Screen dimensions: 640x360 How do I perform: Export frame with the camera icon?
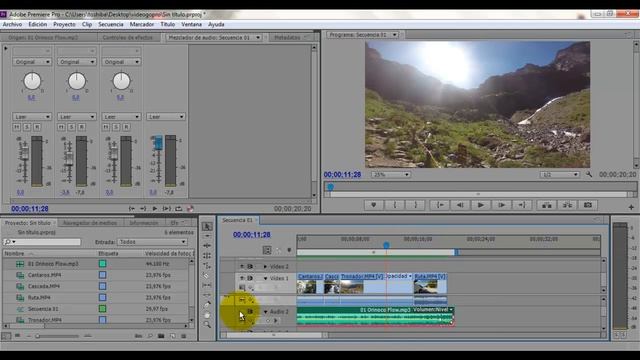click(x=588, y=205)
